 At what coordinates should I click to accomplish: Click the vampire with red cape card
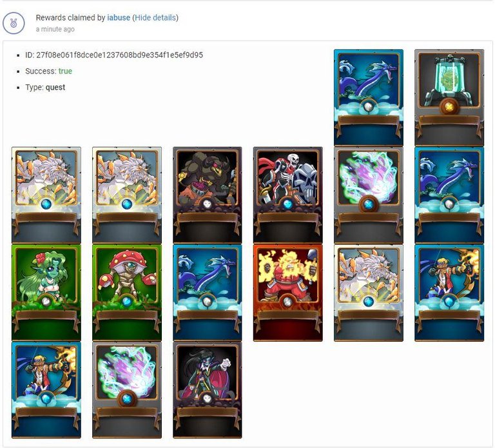click(208, 390)
